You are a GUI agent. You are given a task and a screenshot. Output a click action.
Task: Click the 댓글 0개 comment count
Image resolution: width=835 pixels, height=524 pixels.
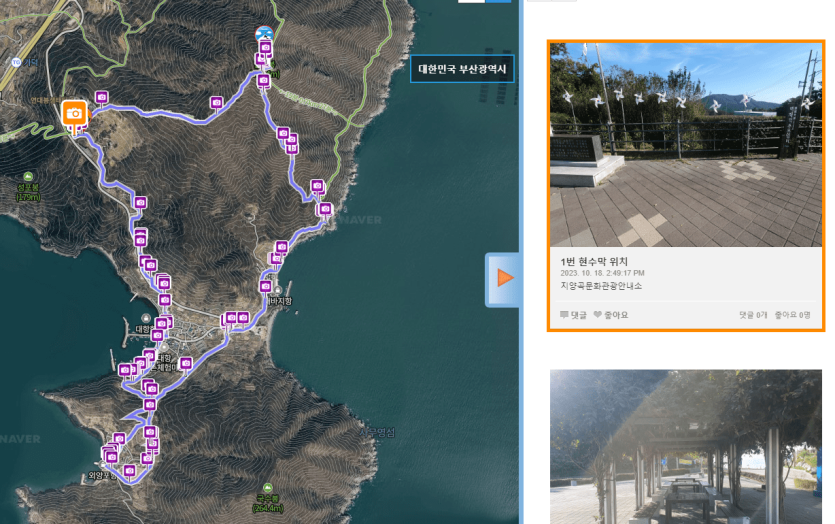[x=753, y=315]
